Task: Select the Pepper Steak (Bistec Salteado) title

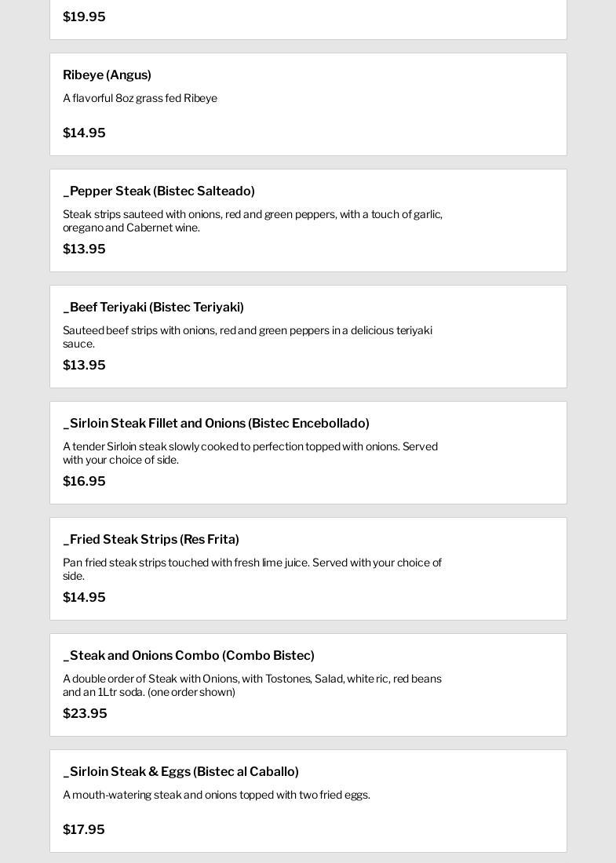Action: (x=159, y=191)
